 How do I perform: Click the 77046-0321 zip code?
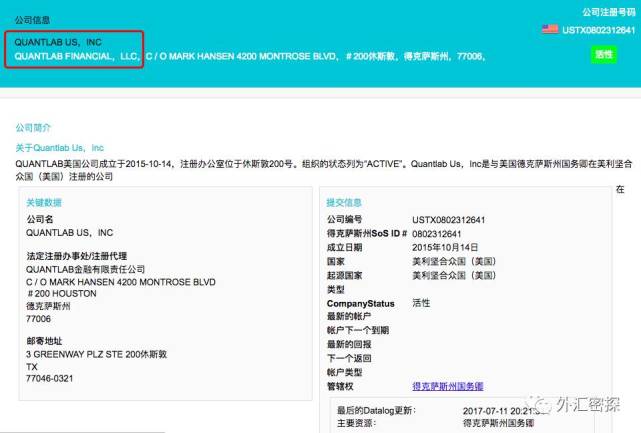pos(49,379)
